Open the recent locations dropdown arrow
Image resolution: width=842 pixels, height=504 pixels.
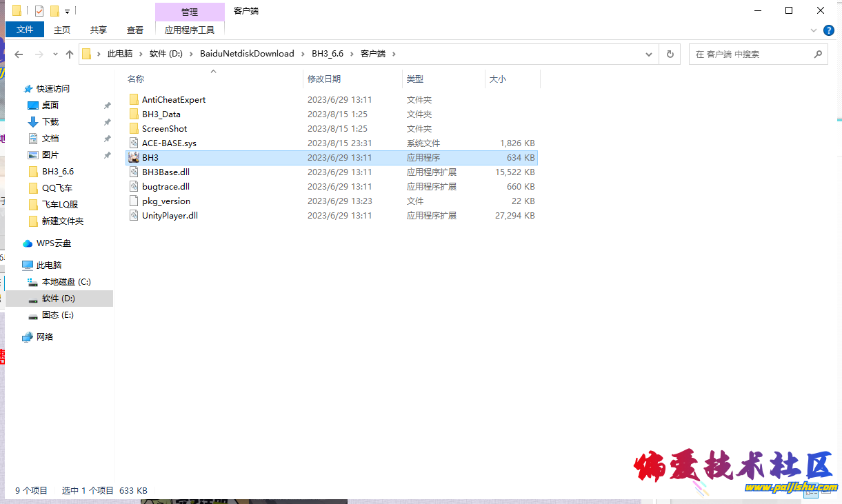[57, 54]
